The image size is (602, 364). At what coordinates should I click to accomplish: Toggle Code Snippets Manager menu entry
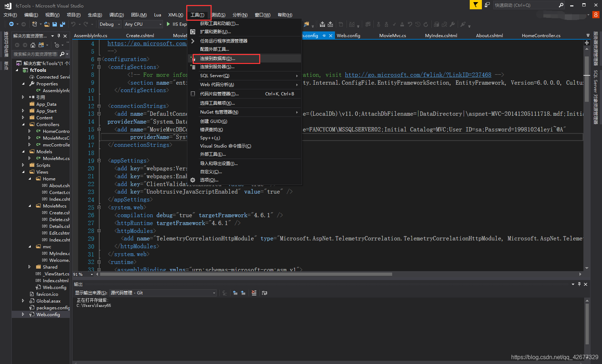click(x=219, y=94)
